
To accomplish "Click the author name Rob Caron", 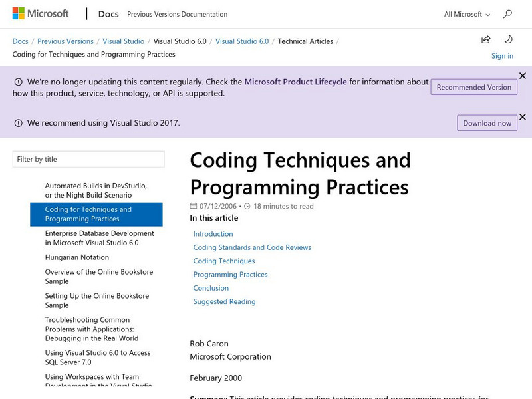I will pos(209,344).
